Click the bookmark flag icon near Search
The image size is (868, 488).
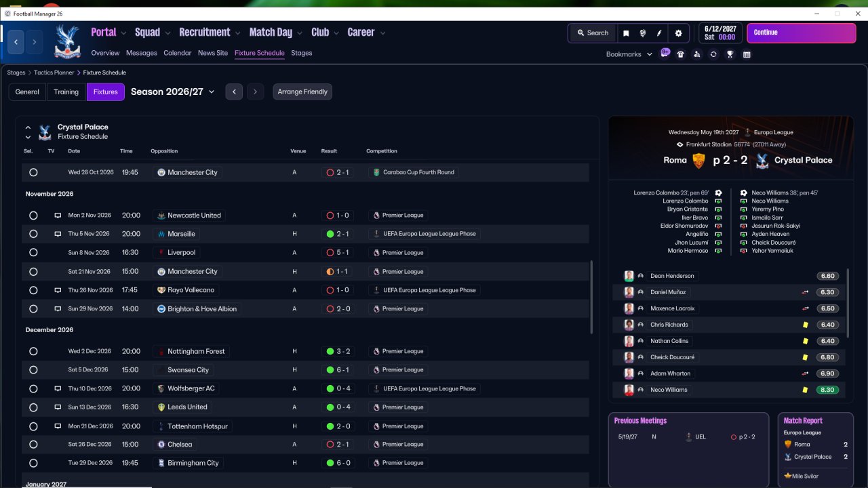pyautogui.click(x=626, y=33)
